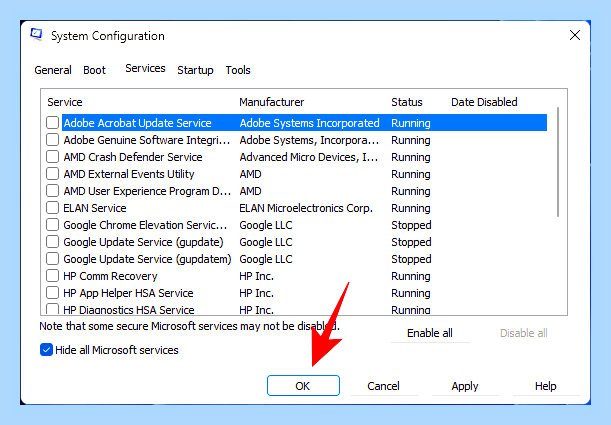Screen dimensions: 611x425
Task: Select the Services tab
Action: 145,69
